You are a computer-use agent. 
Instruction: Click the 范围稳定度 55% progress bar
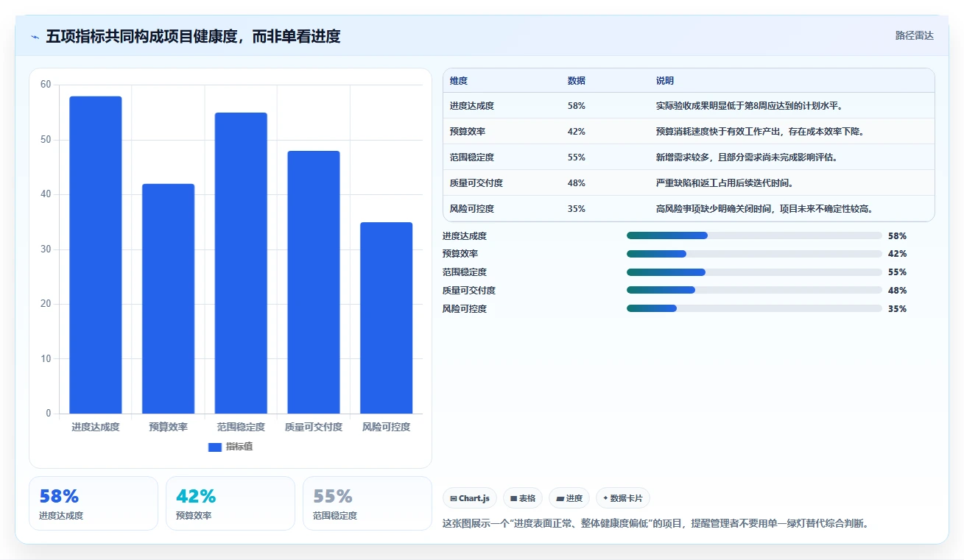(x=754, y=272)
